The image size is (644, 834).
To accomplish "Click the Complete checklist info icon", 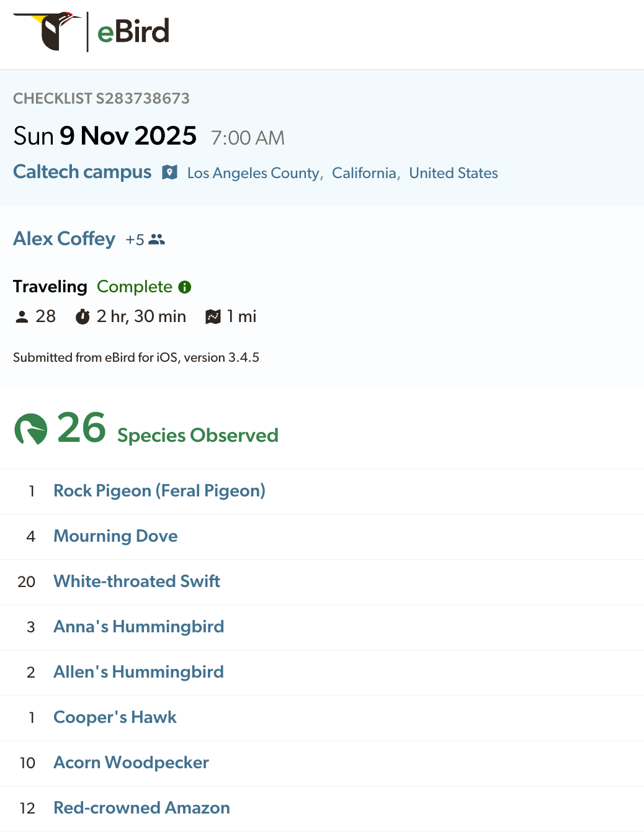I will click(185, 287).
